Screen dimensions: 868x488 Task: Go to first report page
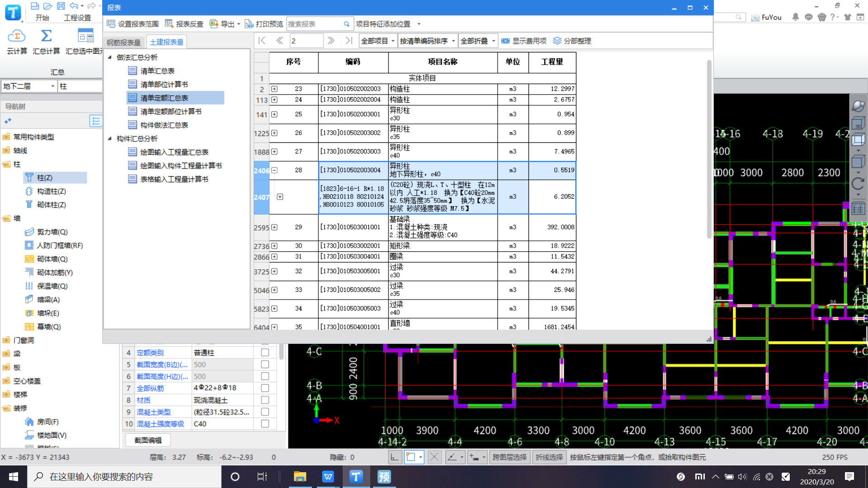[262, 41]
